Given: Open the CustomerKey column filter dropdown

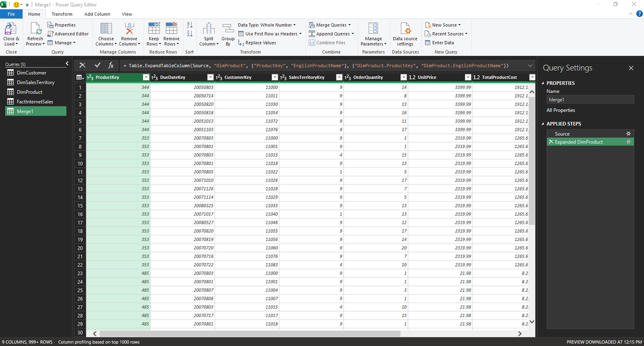Looking at the screenshot, I should (275, 78).
